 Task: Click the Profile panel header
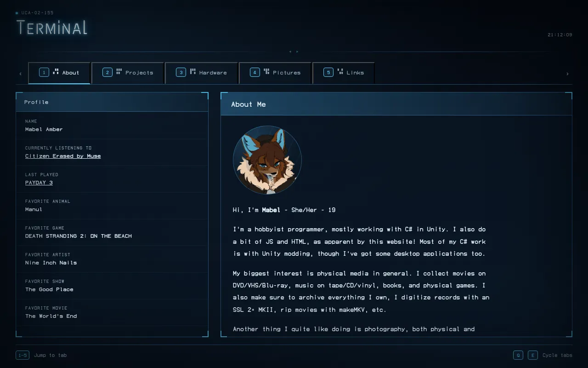tap(112, 102)
